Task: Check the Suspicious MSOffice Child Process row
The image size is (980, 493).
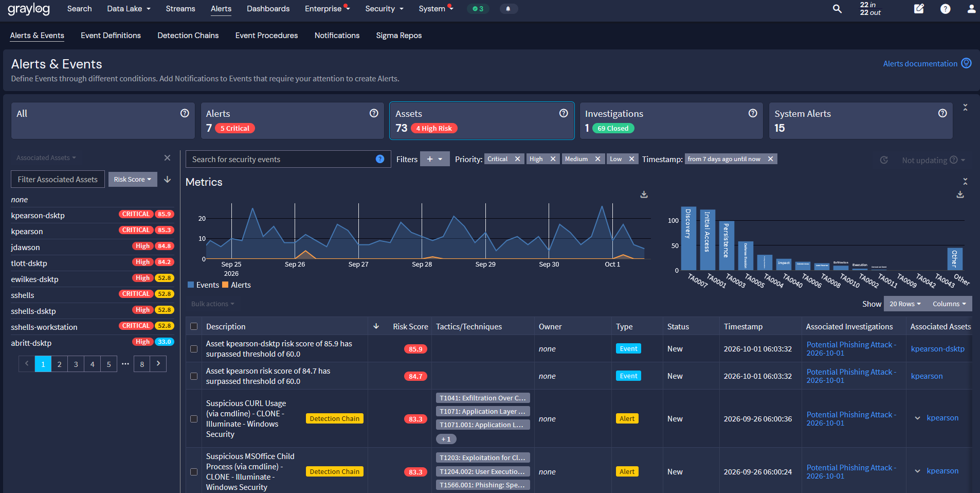Action: click(194, 472)
